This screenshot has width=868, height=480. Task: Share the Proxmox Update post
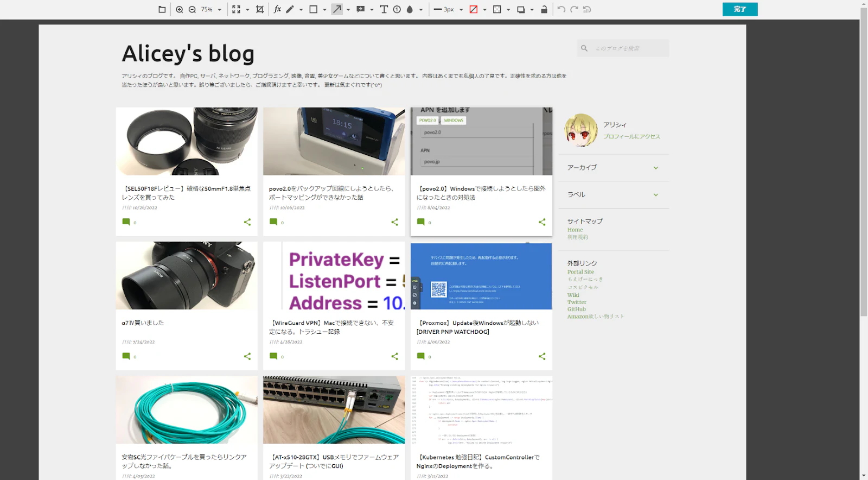542,356
